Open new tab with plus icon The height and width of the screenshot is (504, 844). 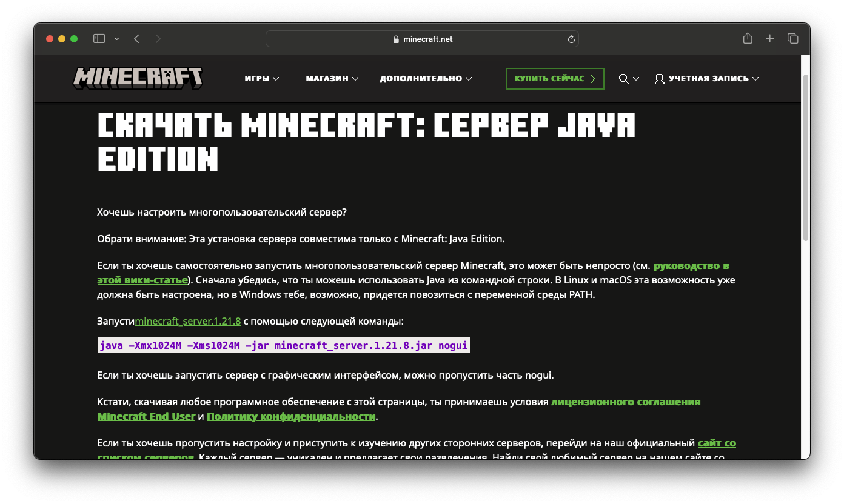point(770,39)
